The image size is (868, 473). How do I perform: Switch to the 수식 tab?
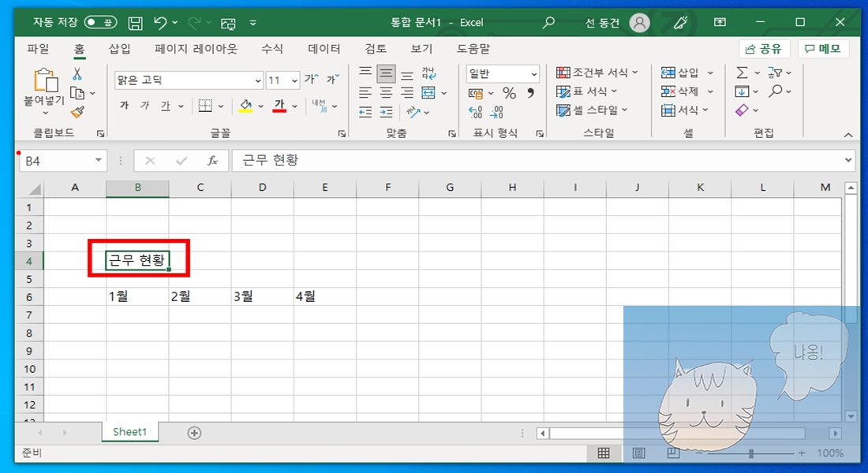(x=271, y=49)
